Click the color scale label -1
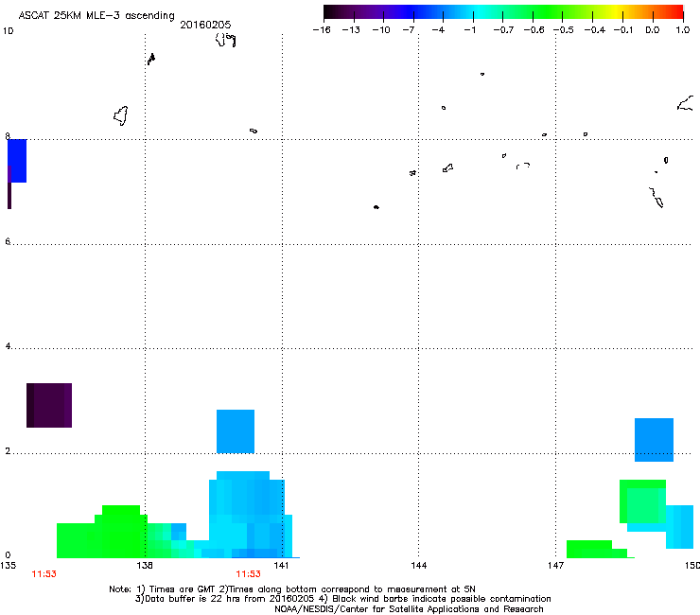The width and height of the screenshot is (700, 615). [x=469, y=30]
